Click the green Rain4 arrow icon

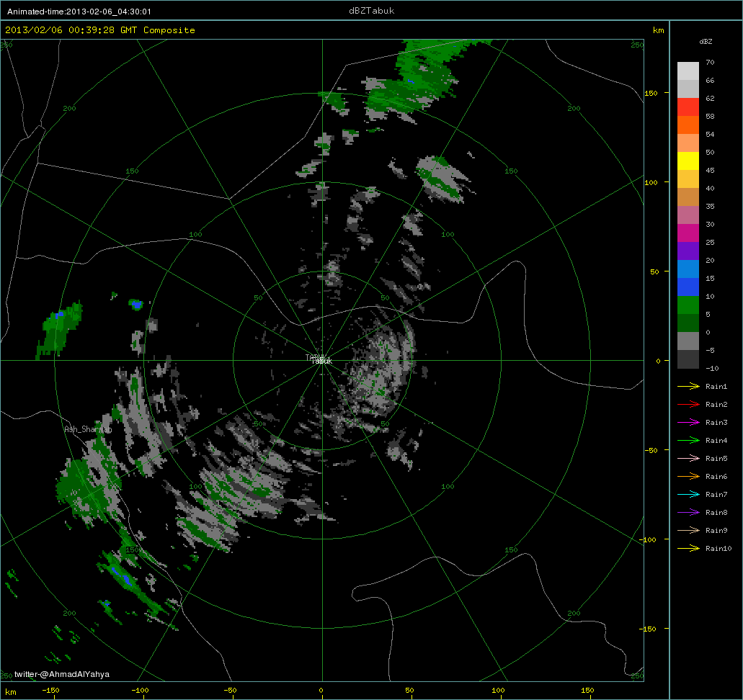point(688,441)
